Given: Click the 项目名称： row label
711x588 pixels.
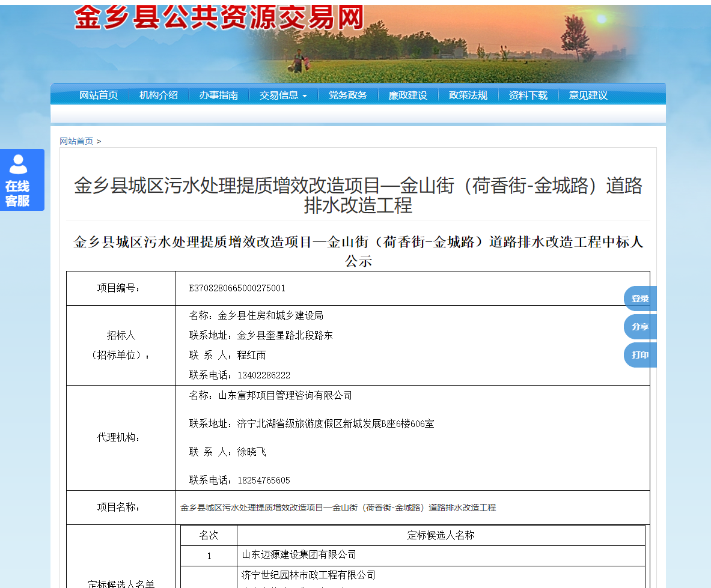Looking at the screenshot, I should (118, 508).
